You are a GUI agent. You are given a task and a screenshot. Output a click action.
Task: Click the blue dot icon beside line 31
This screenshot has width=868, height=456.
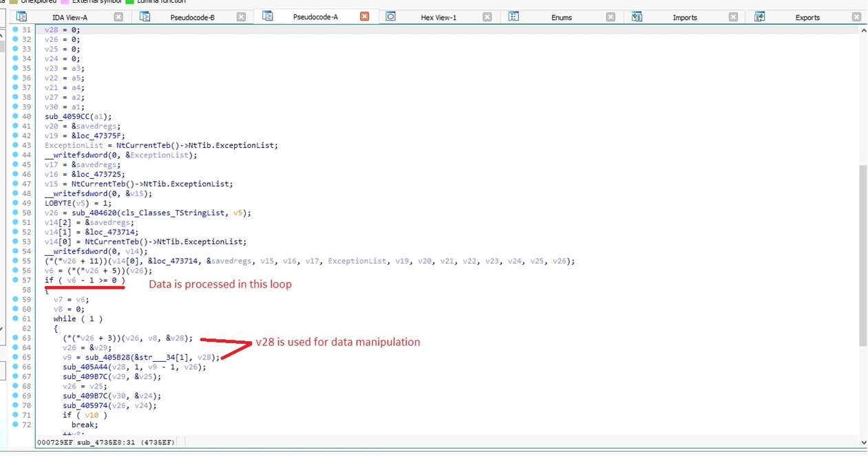[x=15, y=30]
